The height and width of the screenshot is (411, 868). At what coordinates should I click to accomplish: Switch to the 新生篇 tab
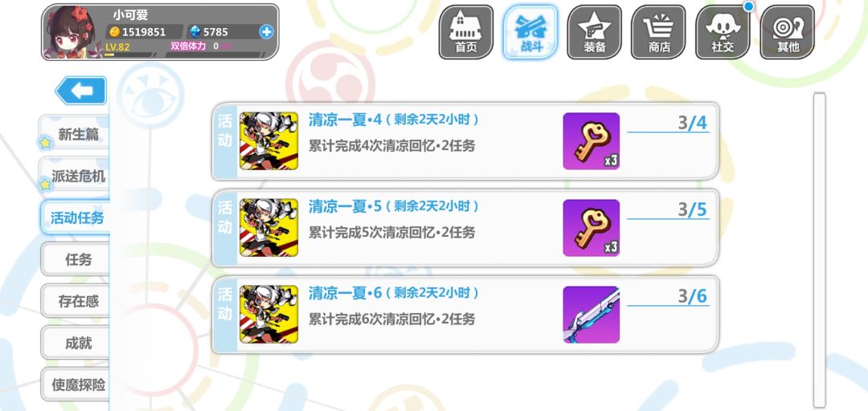point(74,134)
